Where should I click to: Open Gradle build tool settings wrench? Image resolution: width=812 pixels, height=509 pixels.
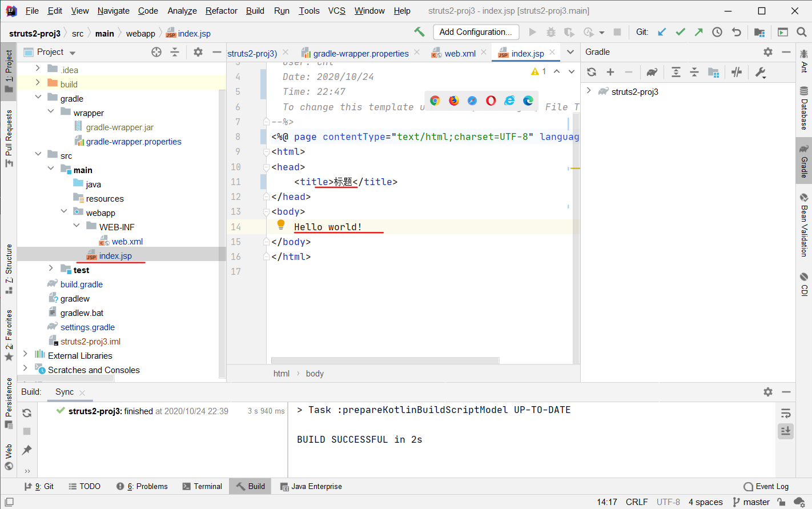pos(760,72)
